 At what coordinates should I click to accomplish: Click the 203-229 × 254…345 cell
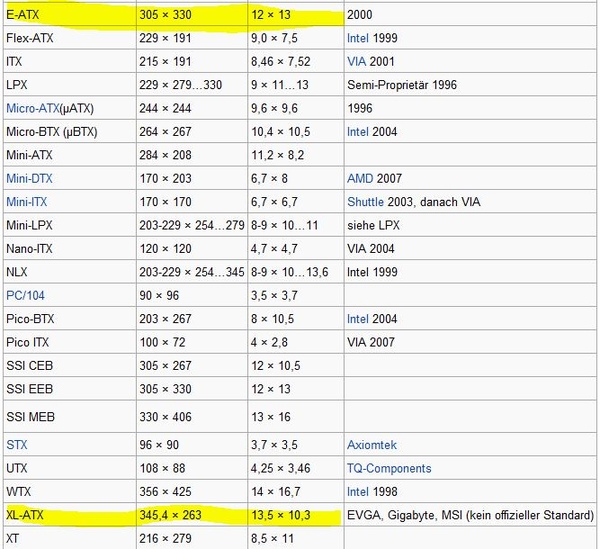[192, 272]
